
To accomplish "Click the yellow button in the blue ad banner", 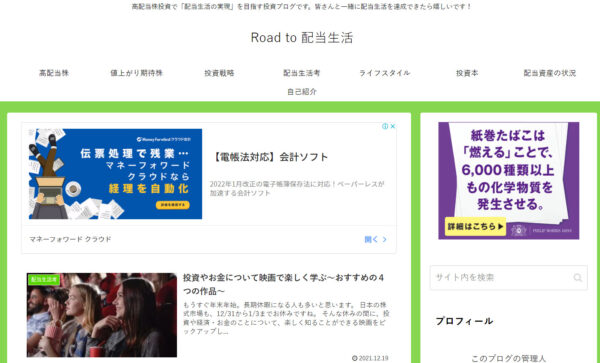I will point(173,205).
